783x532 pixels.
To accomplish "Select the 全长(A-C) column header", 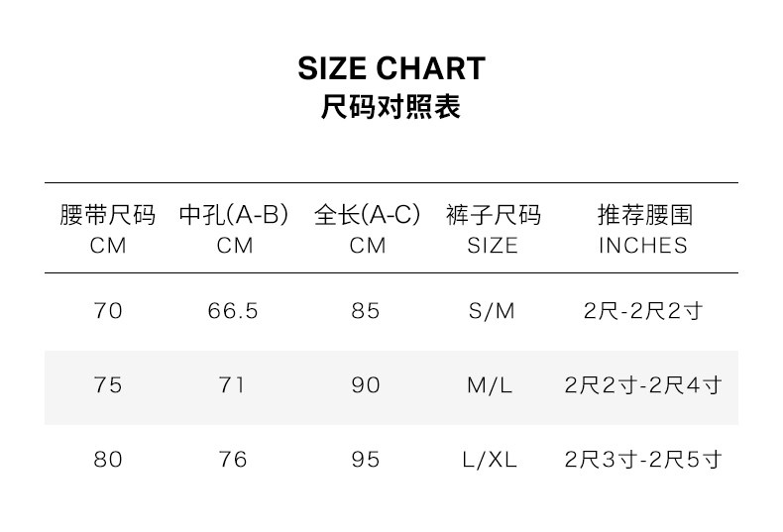I will pos(367,216).
